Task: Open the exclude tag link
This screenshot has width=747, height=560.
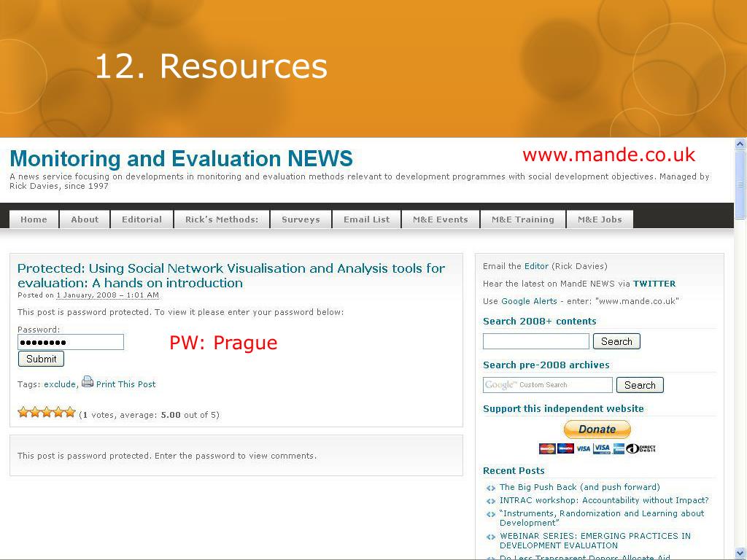Action: click(x=60, y=384)
